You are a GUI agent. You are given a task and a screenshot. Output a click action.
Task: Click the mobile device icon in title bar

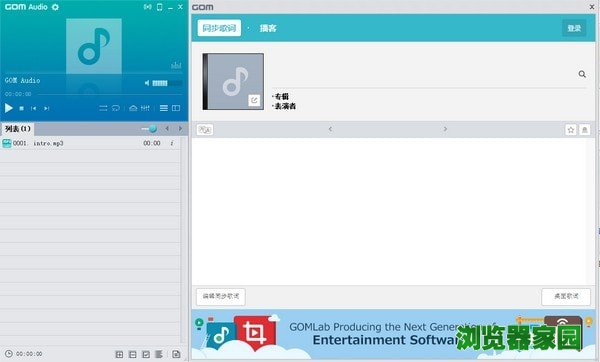[160, 7]
